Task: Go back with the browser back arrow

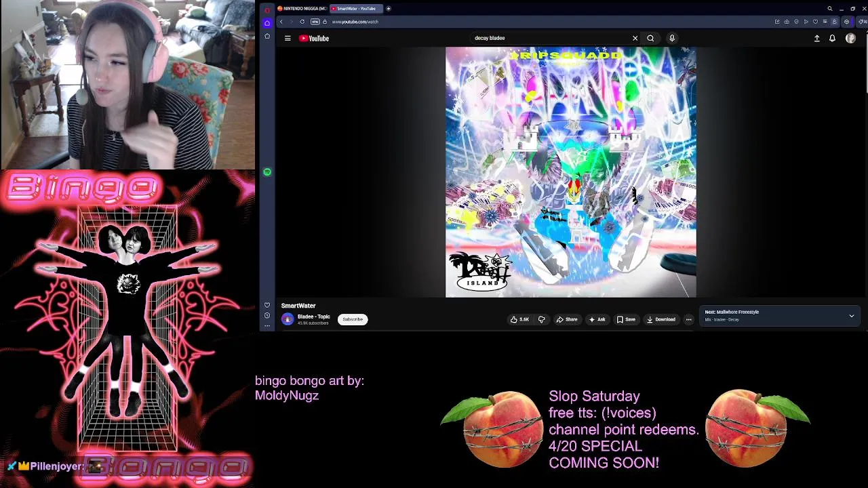Action: click(281, 22)
